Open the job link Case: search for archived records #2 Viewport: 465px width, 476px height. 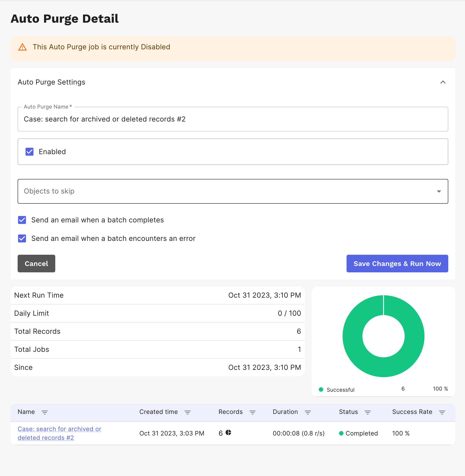pyautogui.click(x=59, y=433)
